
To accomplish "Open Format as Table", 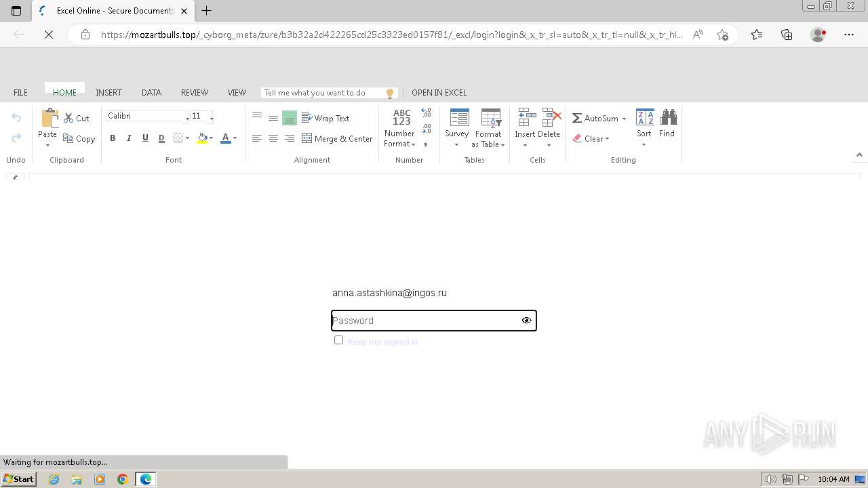I will (488, 128).
